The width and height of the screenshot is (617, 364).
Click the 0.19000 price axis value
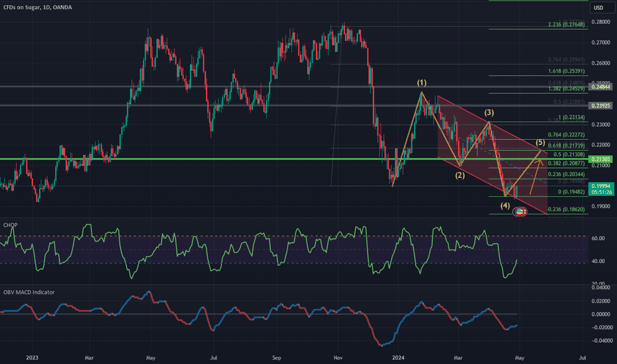601,206
